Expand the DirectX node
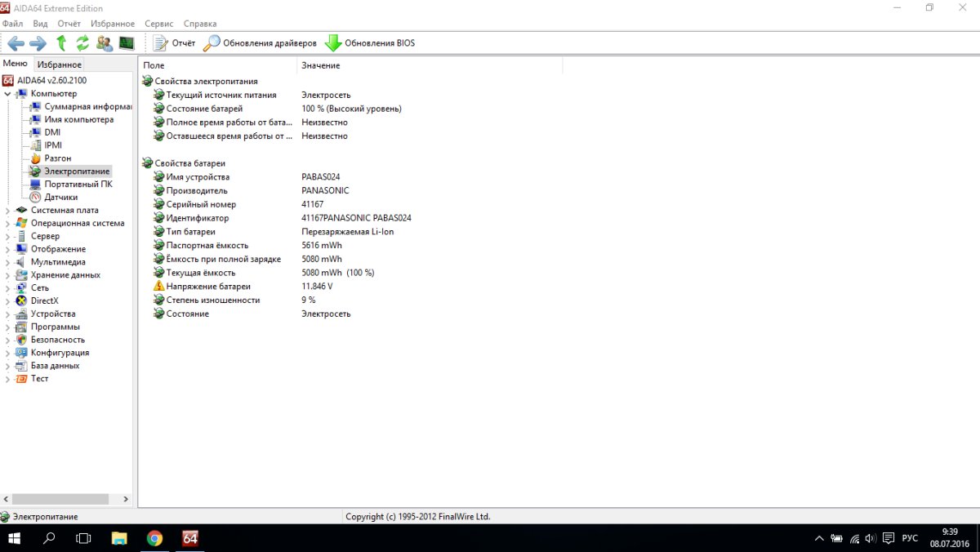This screenshot has width=980, height=552. tap(7, 300)
